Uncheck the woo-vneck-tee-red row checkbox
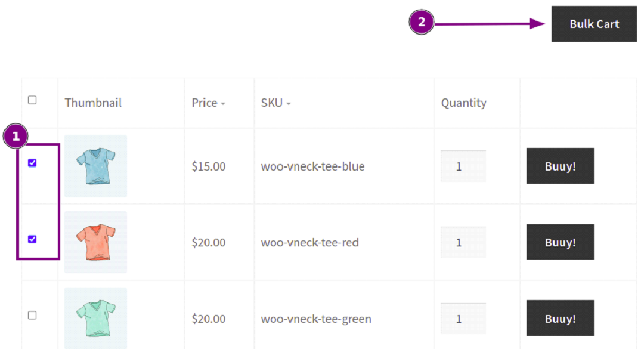 pyautogui.click(x=32, y=239)
